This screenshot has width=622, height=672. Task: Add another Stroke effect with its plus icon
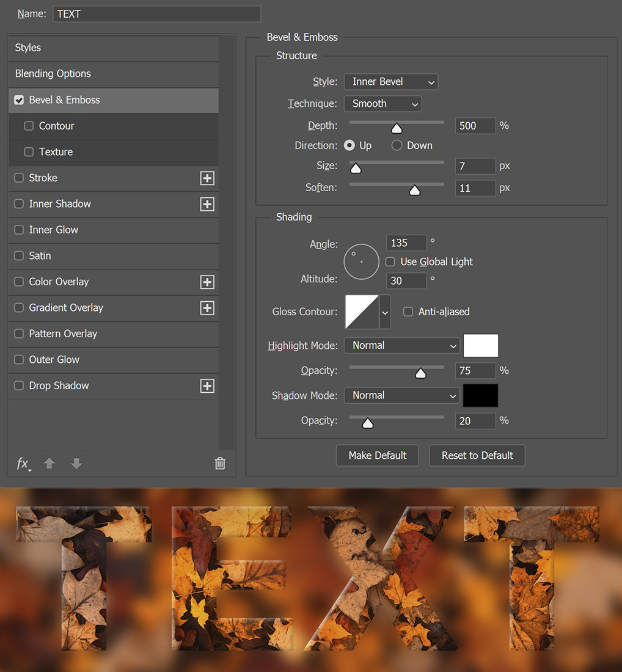tap(207, 178)
